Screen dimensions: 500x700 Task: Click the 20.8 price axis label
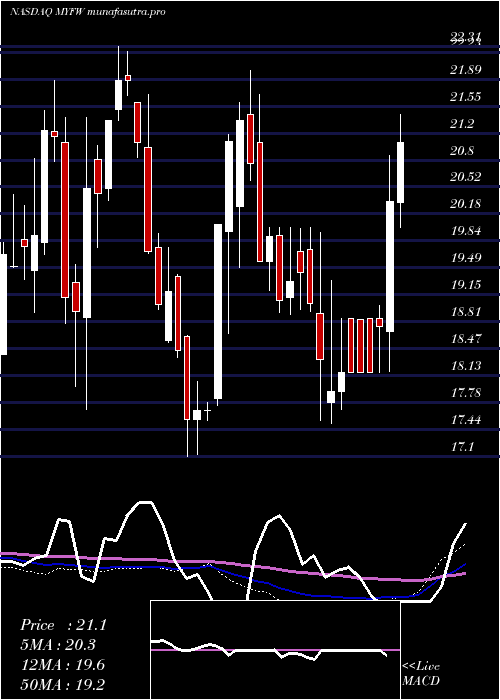click(462, 150)
